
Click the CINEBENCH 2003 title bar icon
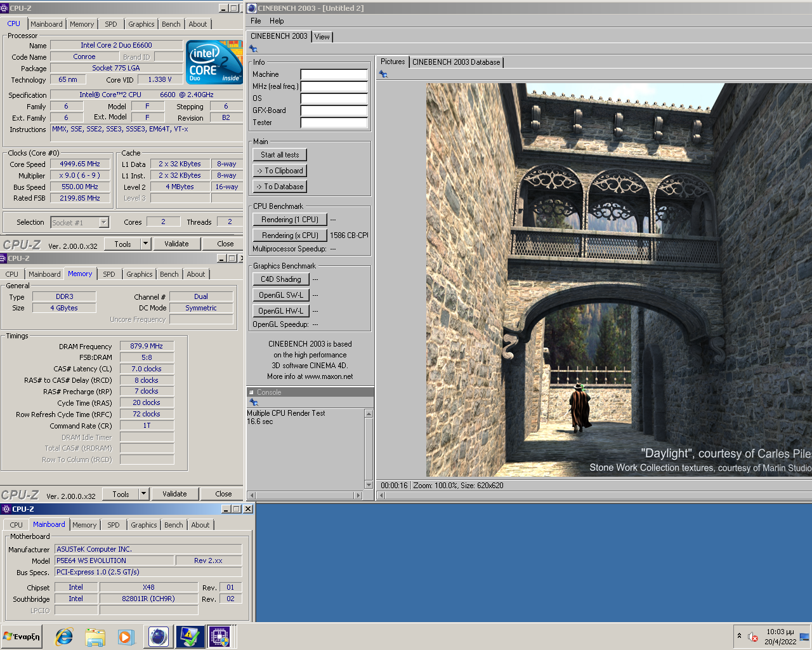(x=252, y=8)
